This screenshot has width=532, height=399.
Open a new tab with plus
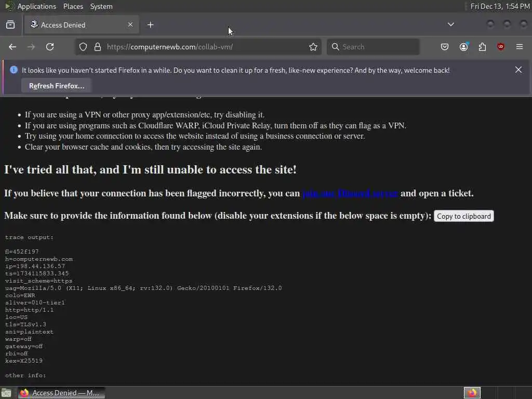point(151,25)
